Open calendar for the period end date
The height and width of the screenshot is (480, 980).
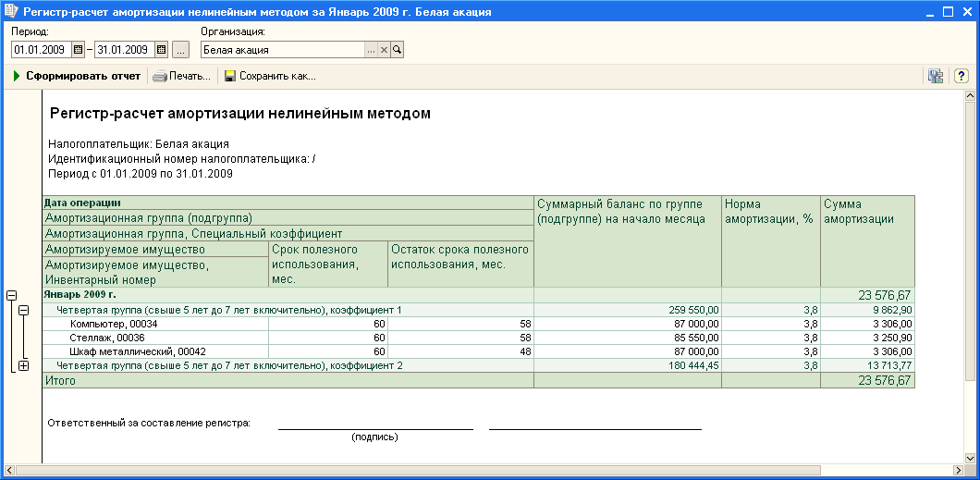(x=161, y=50)
